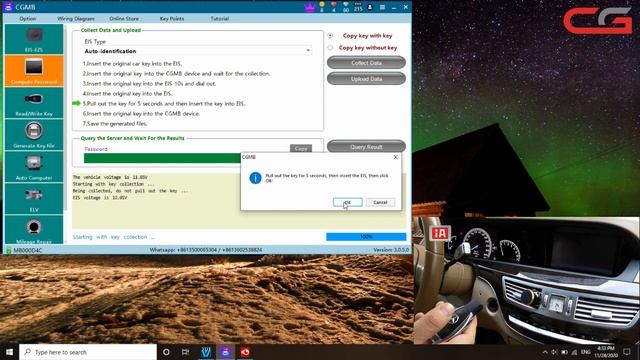Close the CGMB message dialog
640x360 pixels.
point(395,157)
